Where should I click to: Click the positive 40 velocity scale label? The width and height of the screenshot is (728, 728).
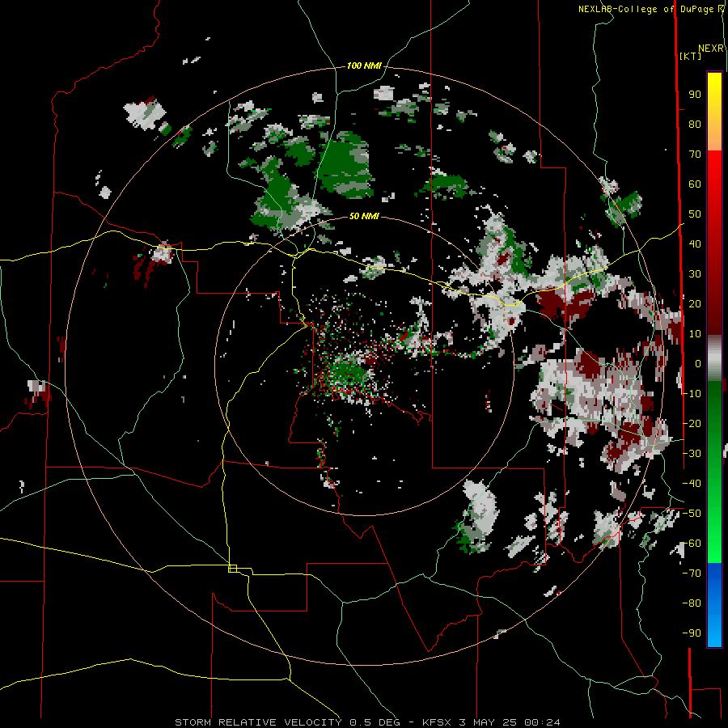pos(695,244)
